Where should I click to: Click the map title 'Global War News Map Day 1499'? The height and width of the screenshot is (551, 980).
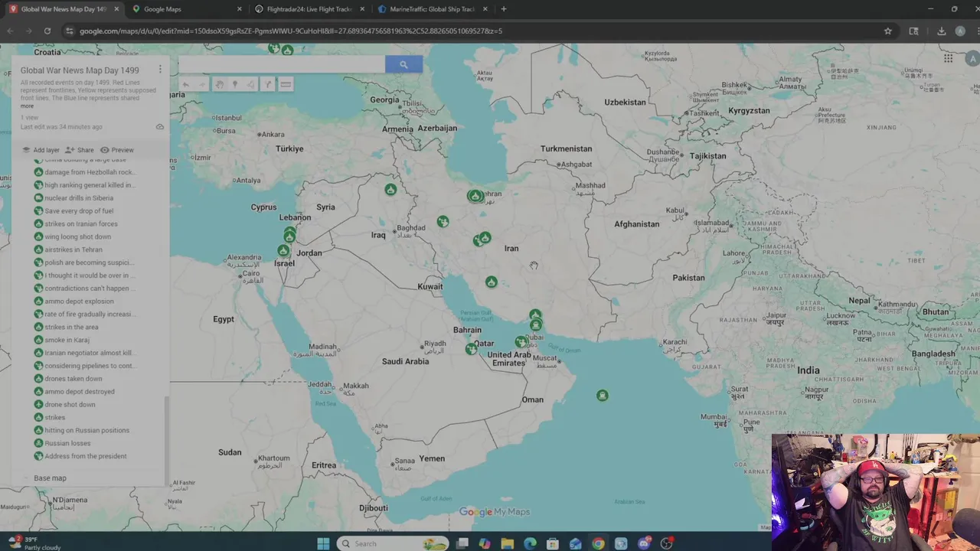[80, 70]
